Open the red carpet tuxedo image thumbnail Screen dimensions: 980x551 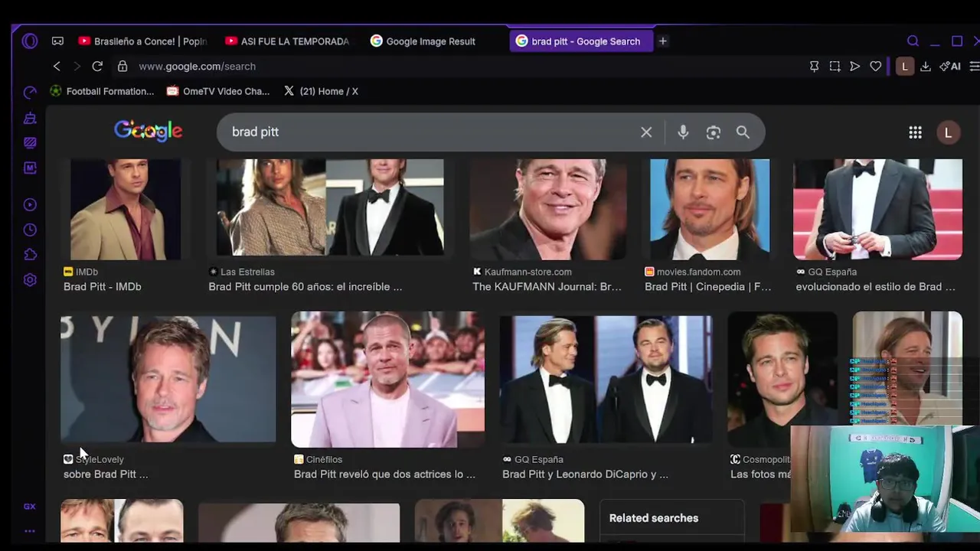click(x=877, y=209)
